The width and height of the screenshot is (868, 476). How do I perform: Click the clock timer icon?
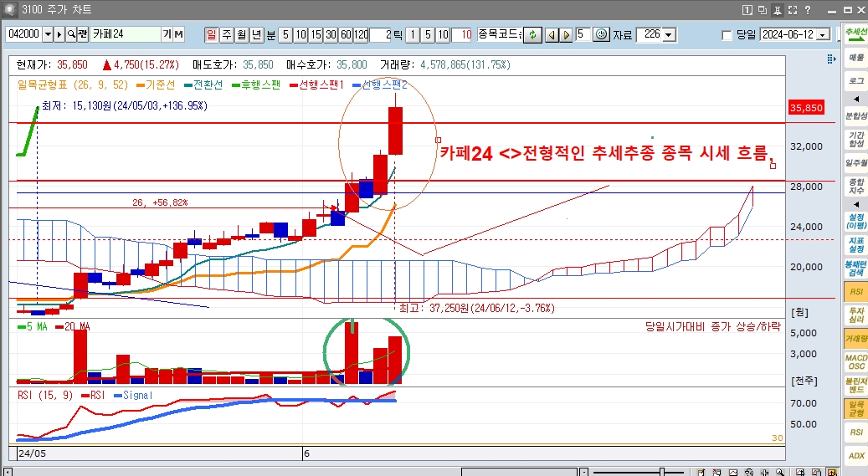(601, 34)
